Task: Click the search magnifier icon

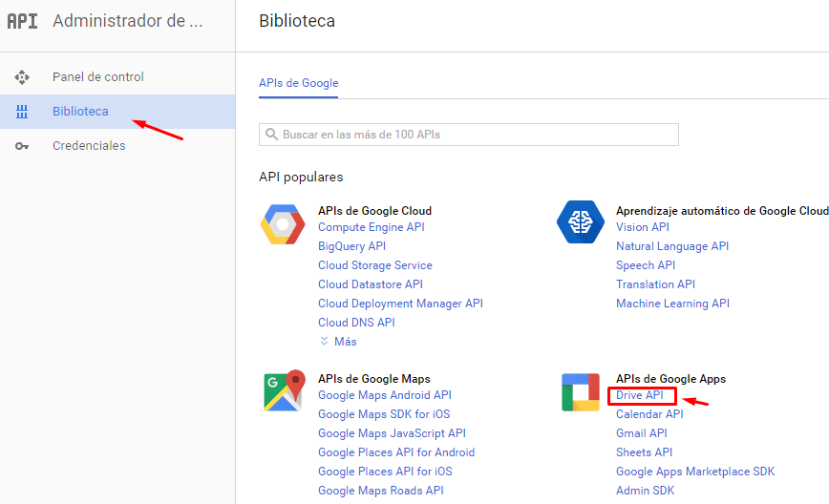Action: pyautogui.click(x=271, y=135)
